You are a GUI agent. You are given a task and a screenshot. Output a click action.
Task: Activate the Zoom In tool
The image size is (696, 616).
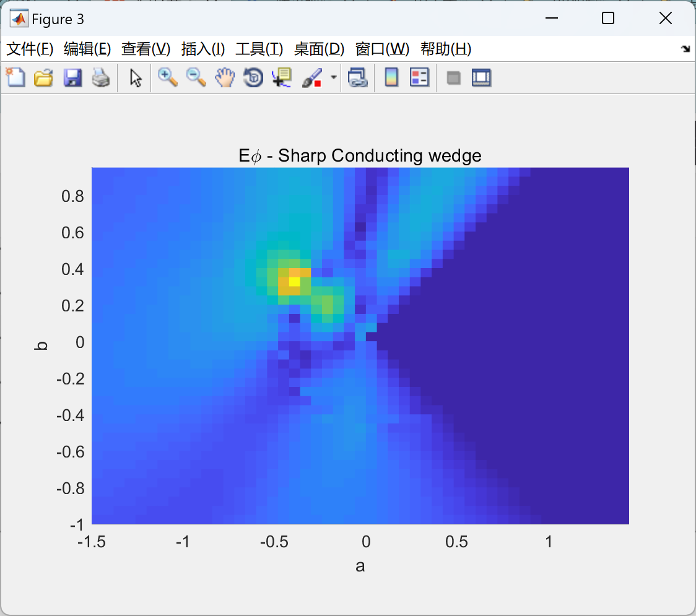(x=168, y=78)
